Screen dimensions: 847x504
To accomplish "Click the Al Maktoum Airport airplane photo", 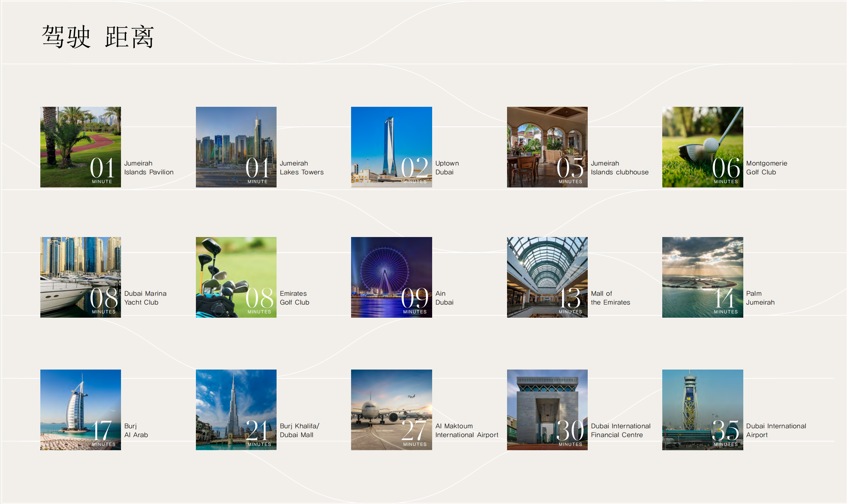I will tap(391, 410).
